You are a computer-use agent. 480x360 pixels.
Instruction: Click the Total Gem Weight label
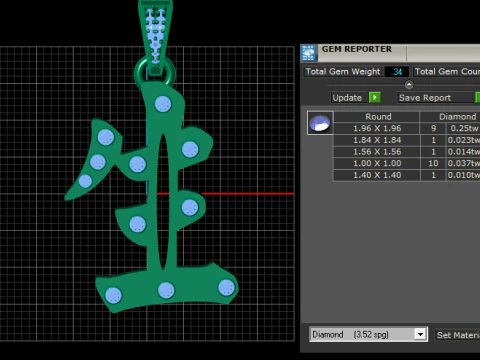tap(343, 72)
